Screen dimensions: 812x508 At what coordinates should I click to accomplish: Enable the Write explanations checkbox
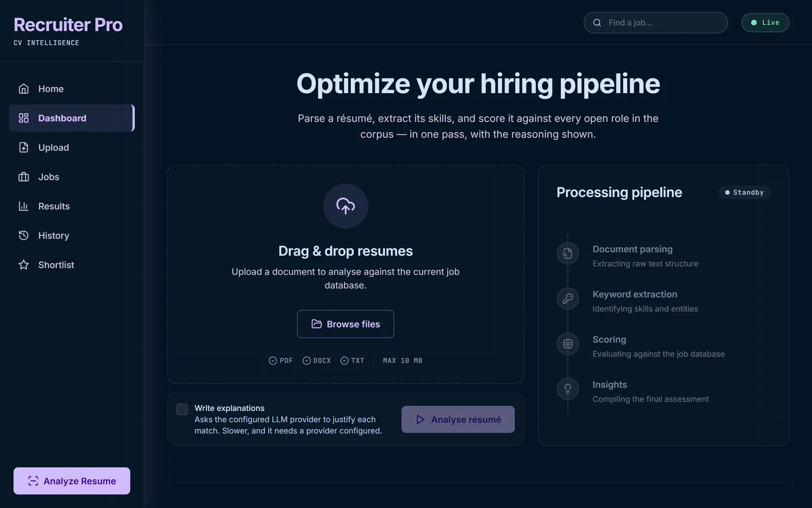tap(182, 409)
